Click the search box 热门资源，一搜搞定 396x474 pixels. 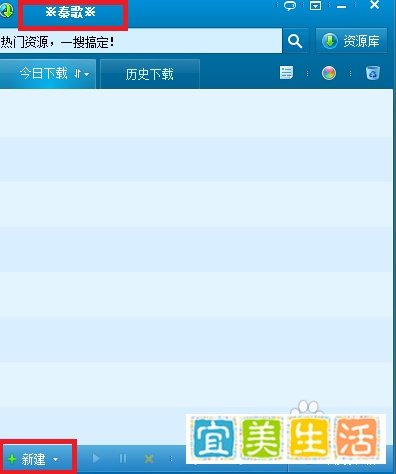141,41
